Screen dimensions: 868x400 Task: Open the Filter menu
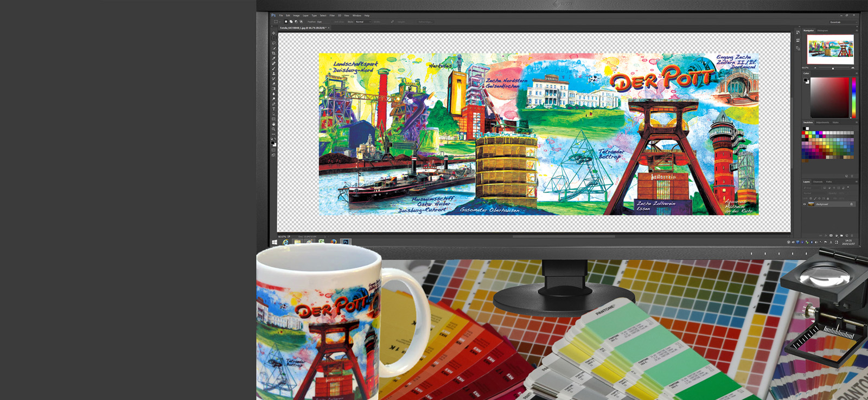[332, 16]
